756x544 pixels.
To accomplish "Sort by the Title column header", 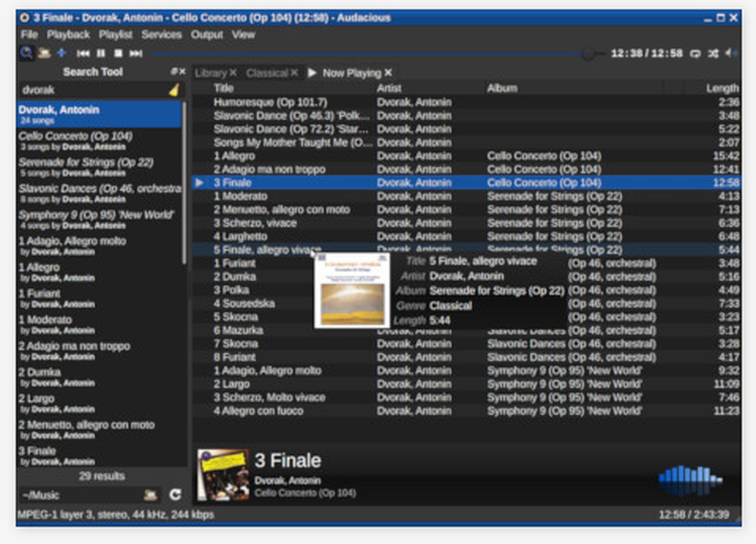I will [293, 88].
